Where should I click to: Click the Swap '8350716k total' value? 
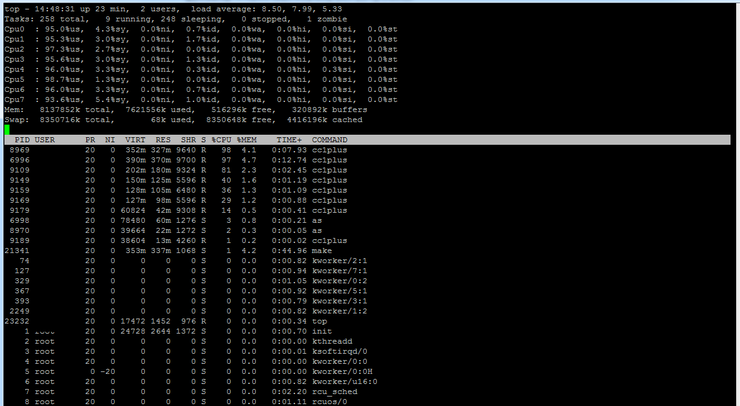pyautogui.click(x=76, y=120)
